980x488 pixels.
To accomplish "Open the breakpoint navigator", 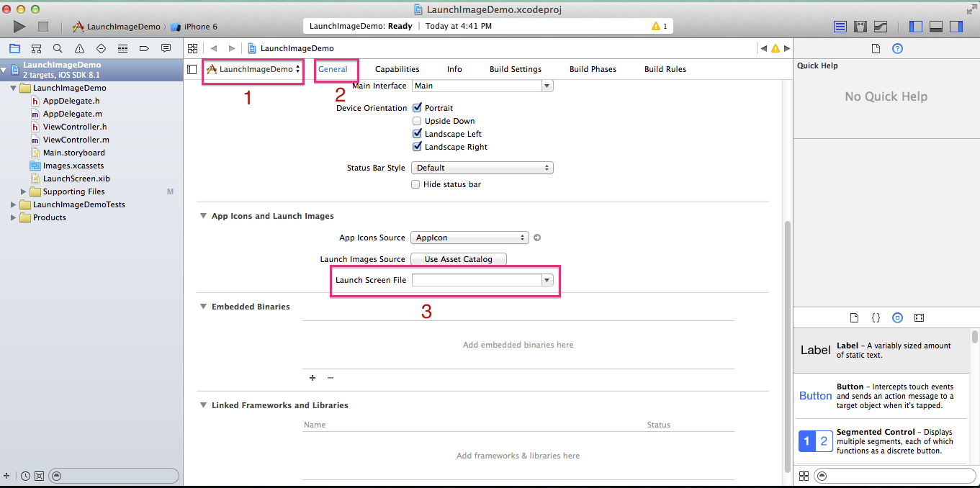I will click(144, 48).
